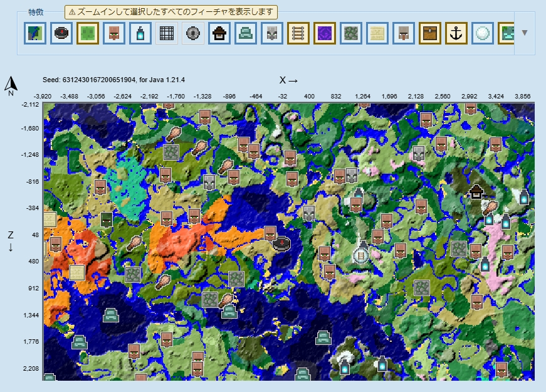Click the 2,208 Z axis tick
546x392 pixels.
click(31, 368)
